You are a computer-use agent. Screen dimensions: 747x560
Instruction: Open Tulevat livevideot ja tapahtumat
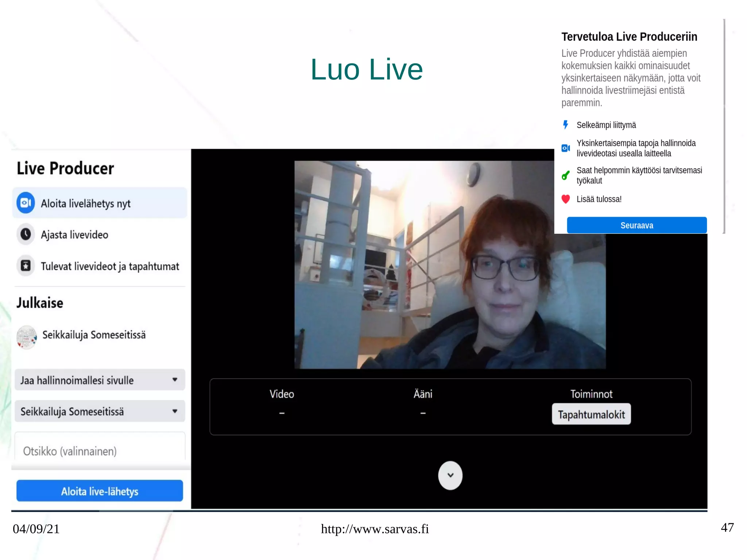[100, 266]
